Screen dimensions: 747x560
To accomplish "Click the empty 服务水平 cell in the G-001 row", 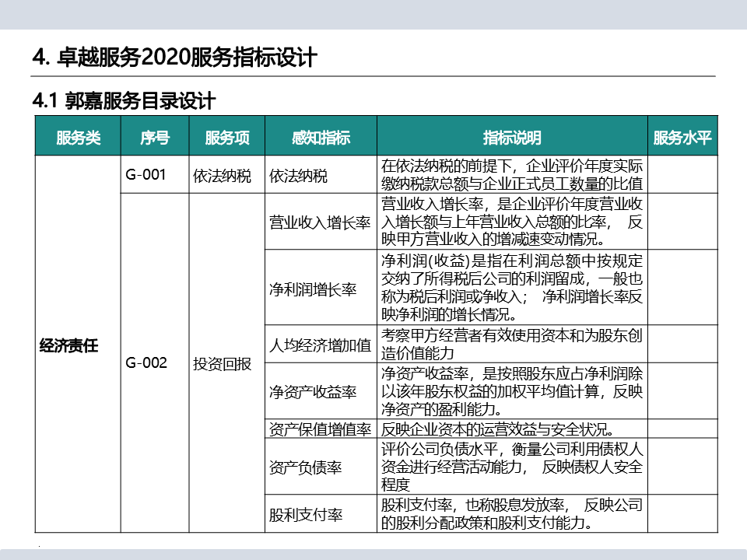I will (x=682, y=174).
